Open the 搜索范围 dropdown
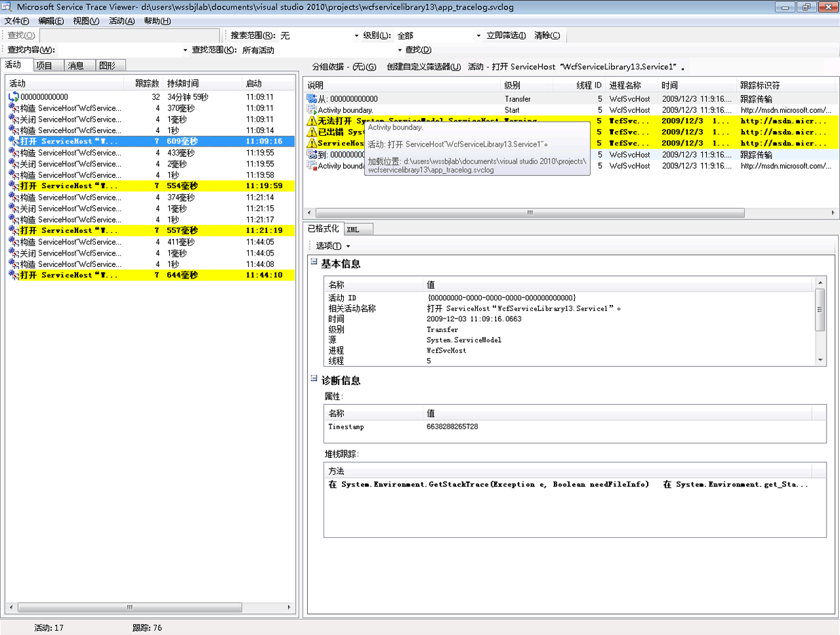Viewport: 840px width, 635px height. tap(357, 36)
